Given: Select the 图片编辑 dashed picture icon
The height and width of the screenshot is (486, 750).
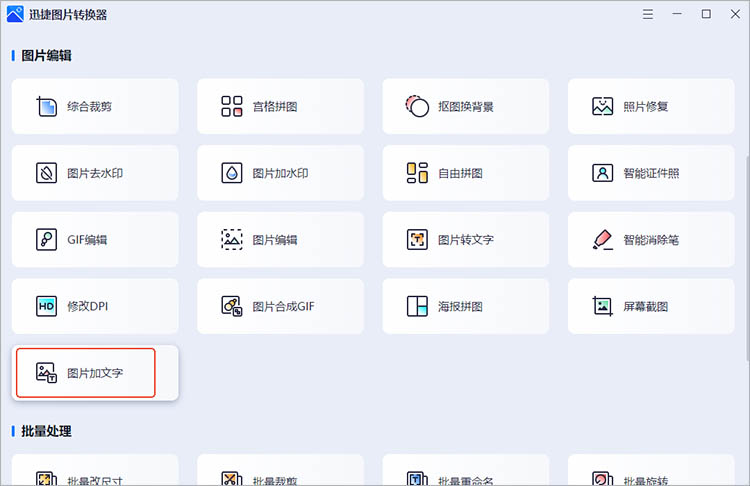Looking at the screenshot, I should click(x=232, y=239).
